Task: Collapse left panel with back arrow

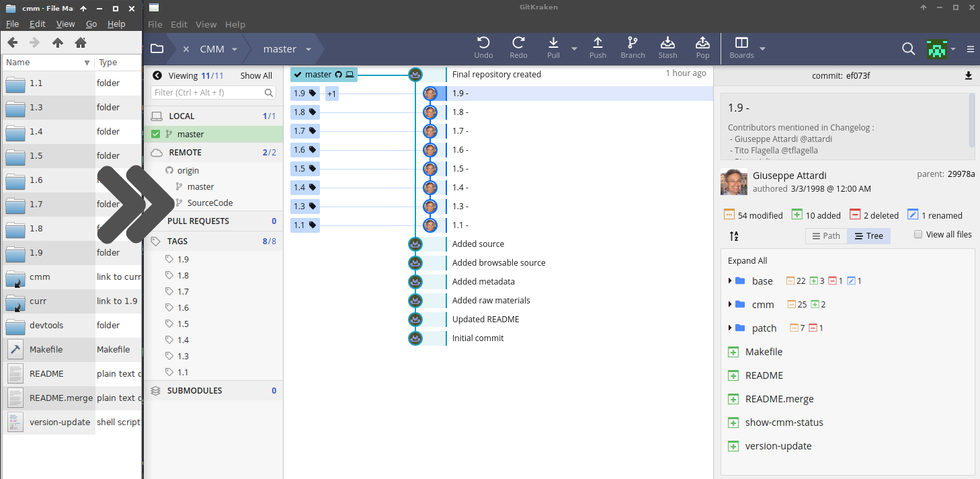Action: click(x=157, y=75)
